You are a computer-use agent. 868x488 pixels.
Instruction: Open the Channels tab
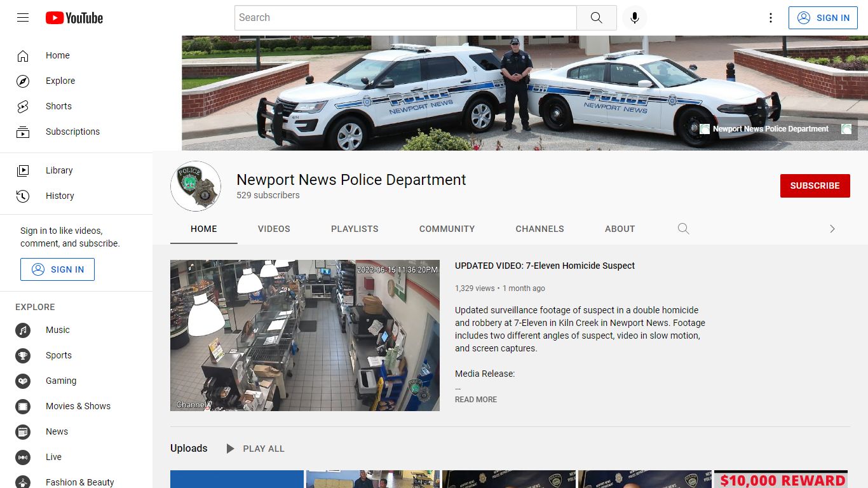[x=539, y=229]
